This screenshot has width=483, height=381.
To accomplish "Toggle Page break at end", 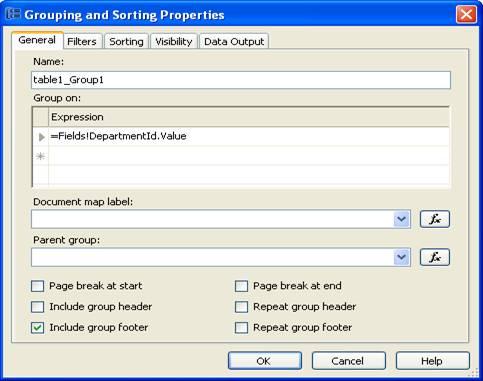I will coord(241,286).
